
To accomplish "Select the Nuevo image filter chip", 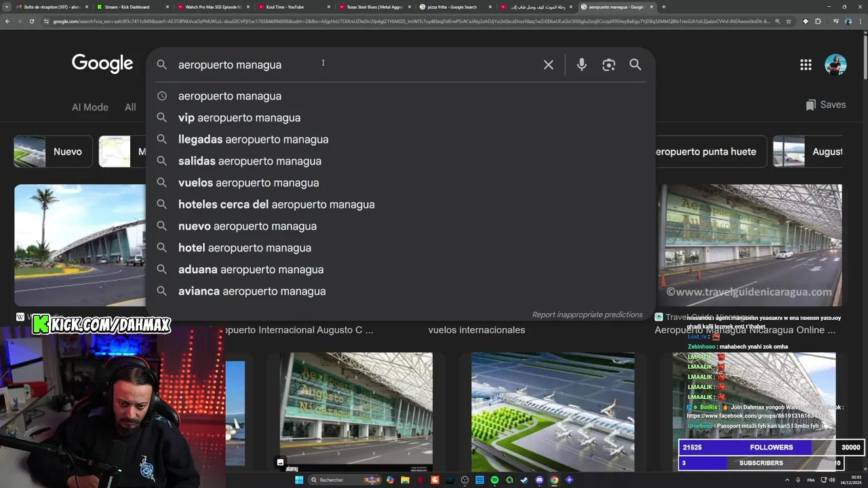I will pos(53,152).
